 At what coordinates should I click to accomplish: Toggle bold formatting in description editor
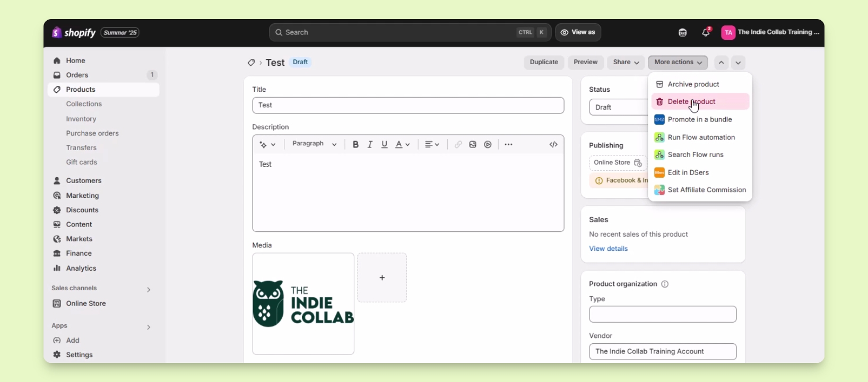point(355,144)
